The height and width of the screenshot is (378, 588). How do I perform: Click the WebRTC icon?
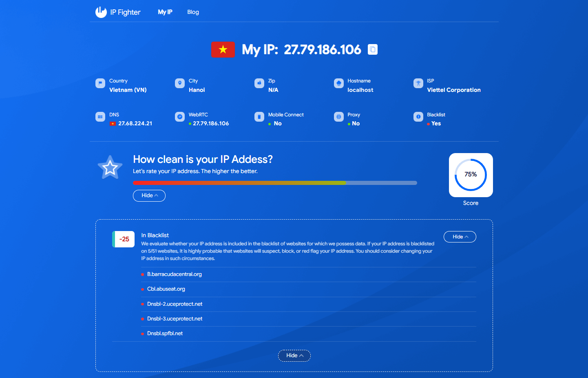click(180, 117)
